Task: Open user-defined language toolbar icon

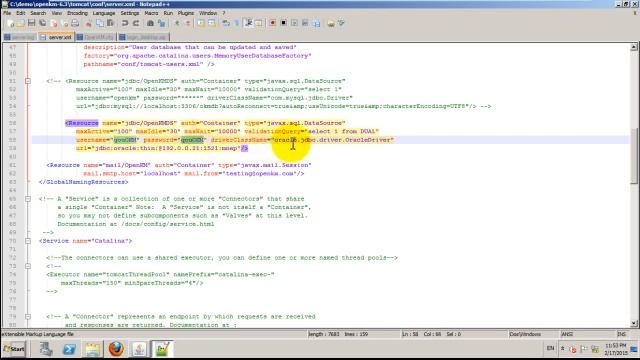Action: 258,23
